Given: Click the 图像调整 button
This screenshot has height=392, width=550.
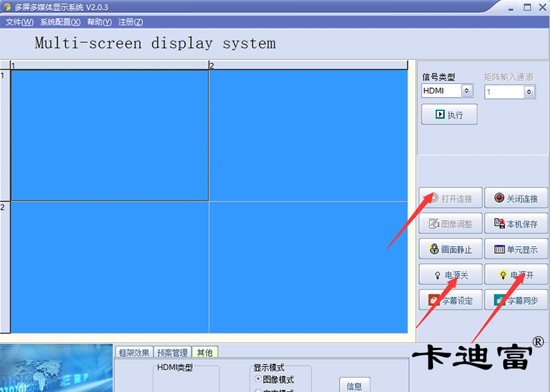Looking at the screenshot, I should pos(451,224).
